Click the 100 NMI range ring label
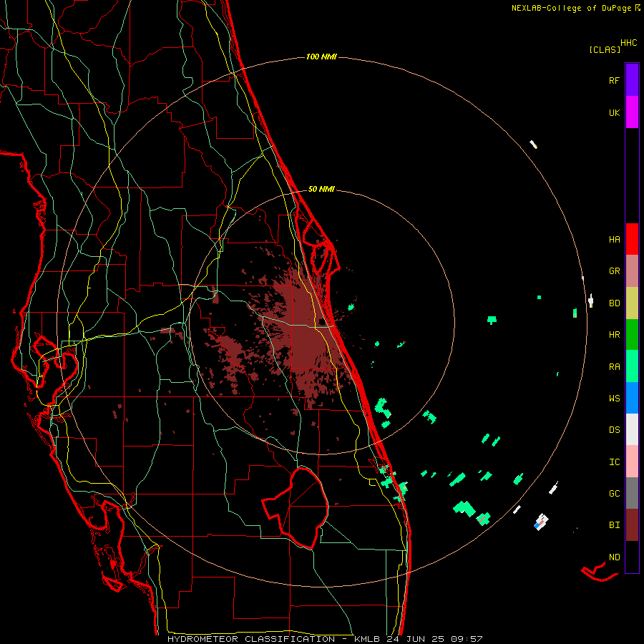The image size is (644, 644). 321,57
